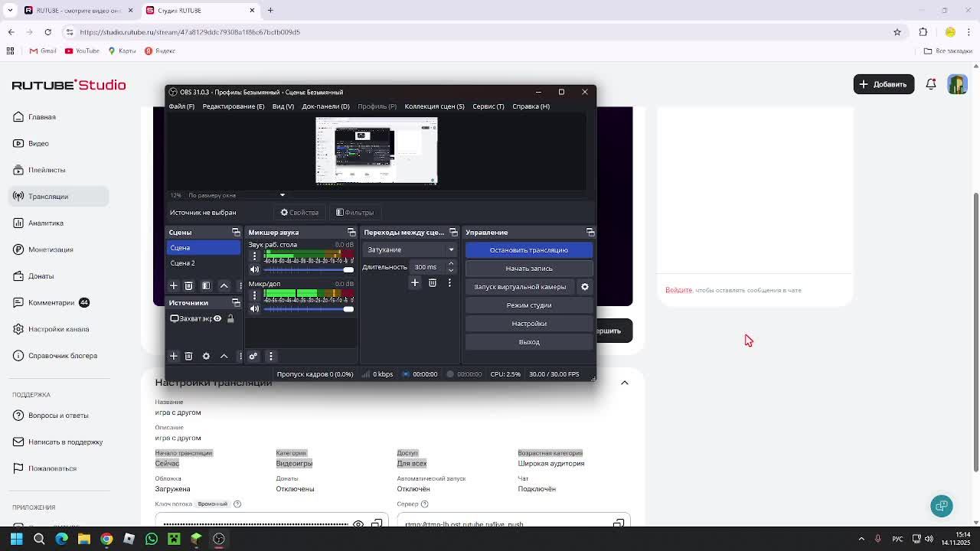Show hidden system tray icons
980x551 pixels.
click(861, 539)
